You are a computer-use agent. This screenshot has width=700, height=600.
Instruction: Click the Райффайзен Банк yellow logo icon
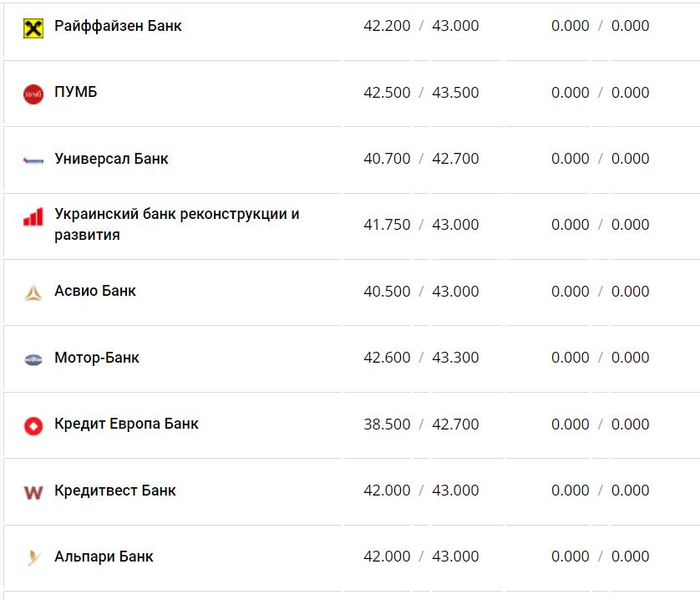[x=33, y=28]
